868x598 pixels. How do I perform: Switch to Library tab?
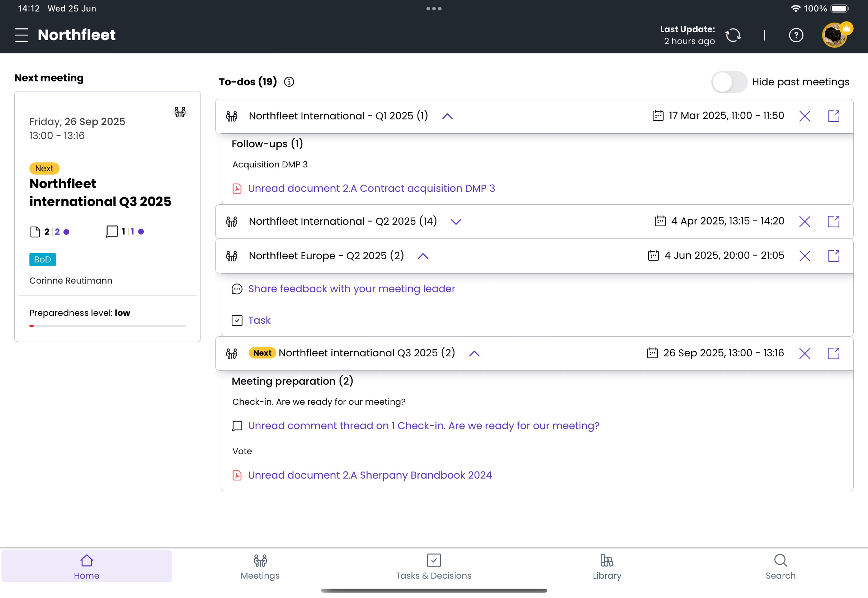607,566
